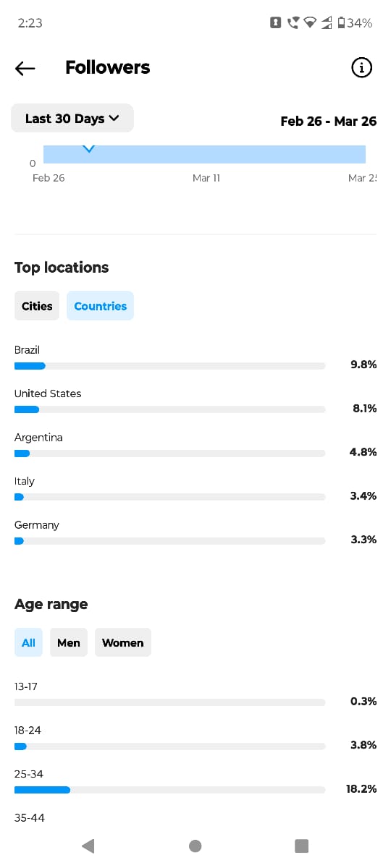Tap the Brazil location bar
The height and width of the screenshot is (868, 391).
(169, 366)
